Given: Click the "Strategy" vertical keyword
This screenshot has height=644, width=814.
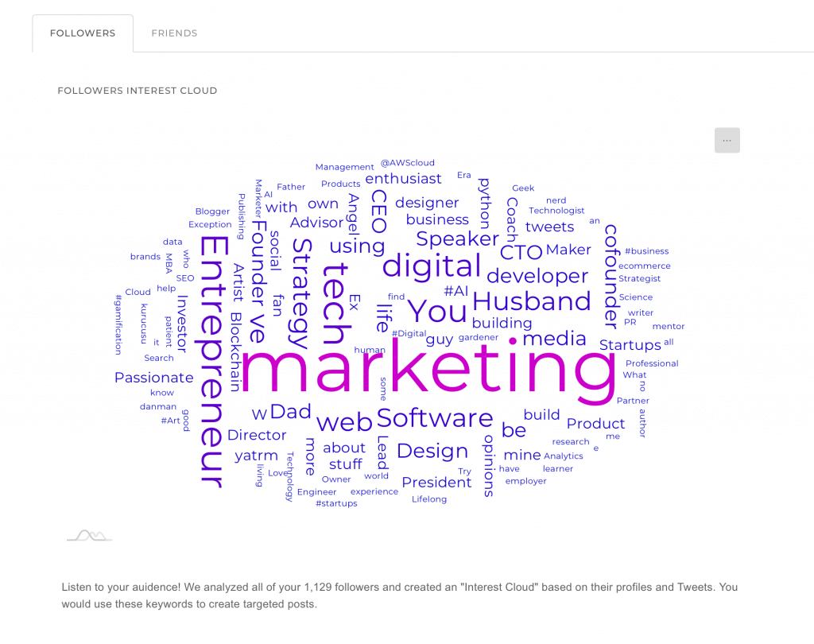Looking at the screenshot, I should click(301, 293).
